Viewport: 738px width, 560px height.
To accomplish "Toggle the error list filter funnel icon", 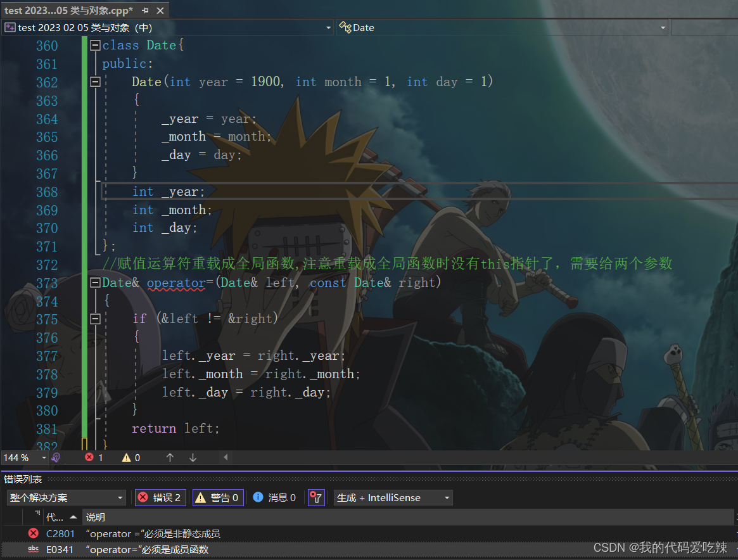I will pos(316,497).
